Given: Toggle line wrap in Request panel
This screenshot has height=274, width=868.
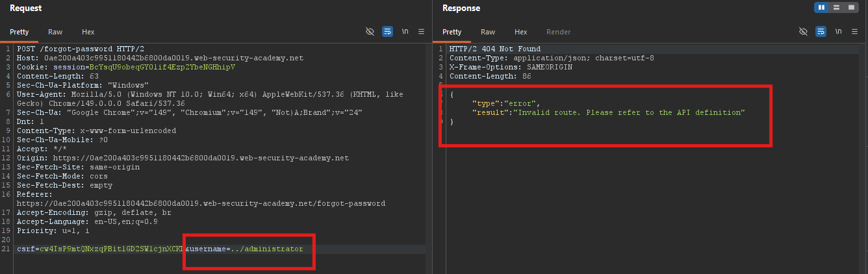Looking at the screenshot, I should pos(387,31).
